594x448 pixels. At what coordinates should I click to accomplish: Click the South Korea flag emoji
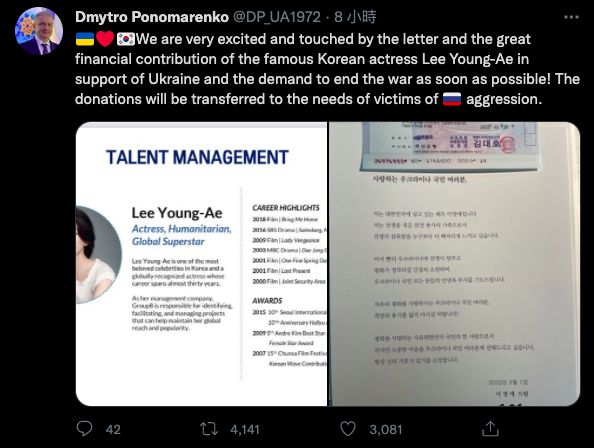(126, 39)
